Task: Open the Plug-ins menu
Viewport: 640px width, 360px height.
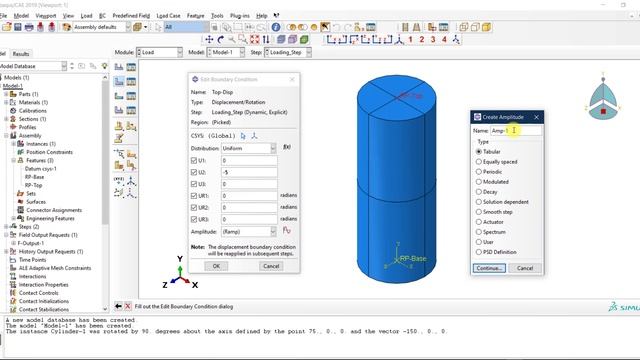Action: [240, 16]
